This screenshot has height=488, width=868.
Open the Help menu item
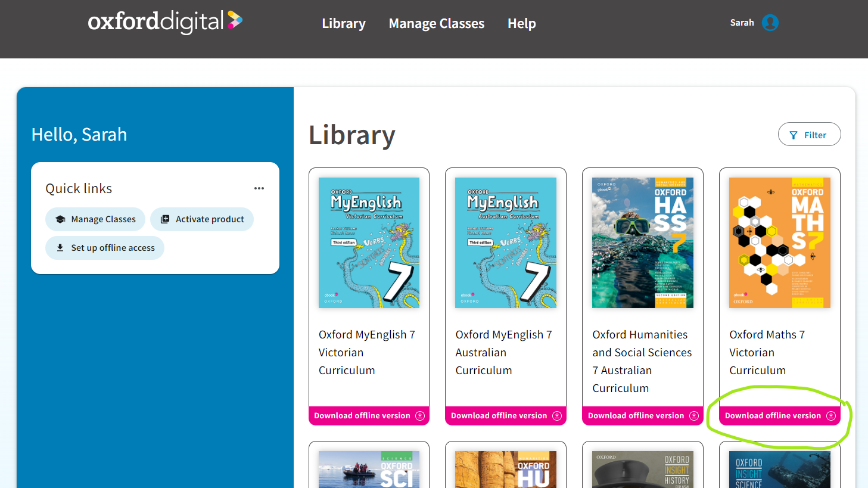(x=521, y=24)
